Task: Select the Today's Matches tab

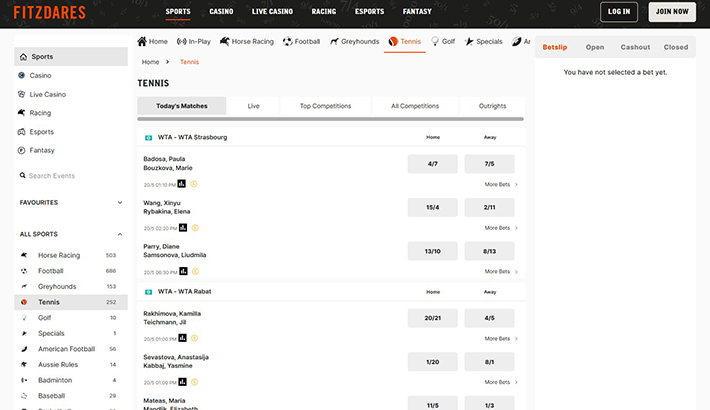Action: 182,106
